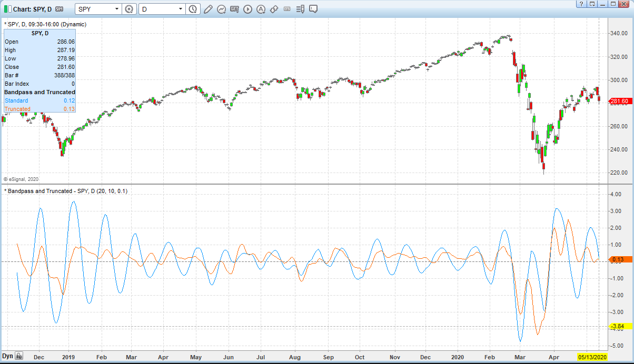The width and height of the screenshot is (634, 364).
Task: Click the 'Bandpass and Truncated' data box heading
Action: [x=40, y=92]
